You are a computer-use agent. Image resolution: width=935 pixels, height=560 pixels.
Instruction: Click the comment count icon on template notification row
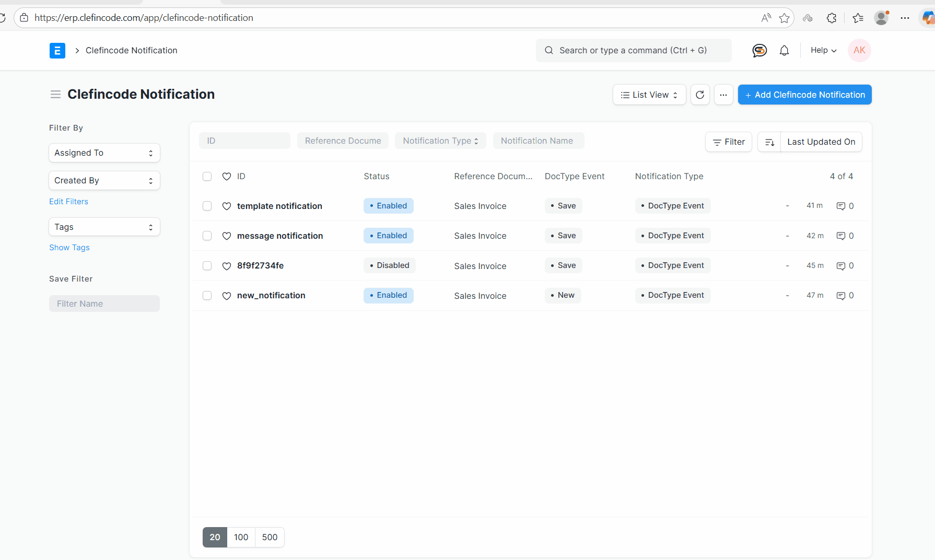pos(841,206)
